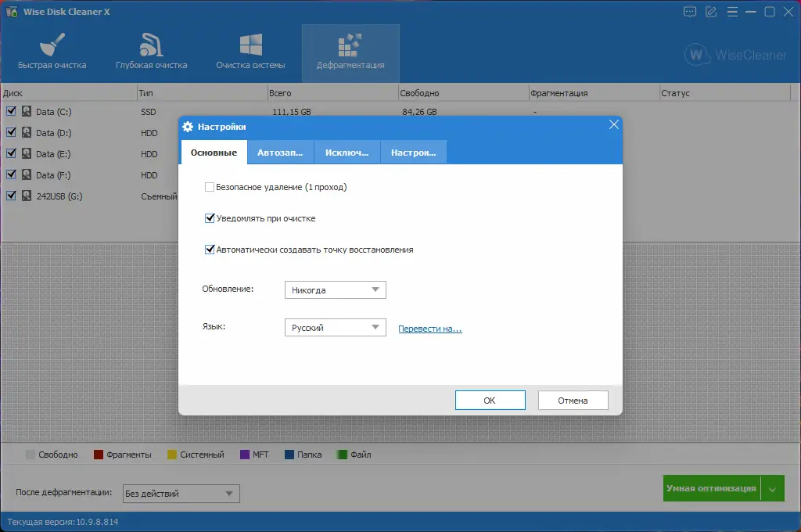Click the Wise Disk Cleaner app icon
801x532 pixels.
coord(12,11)
